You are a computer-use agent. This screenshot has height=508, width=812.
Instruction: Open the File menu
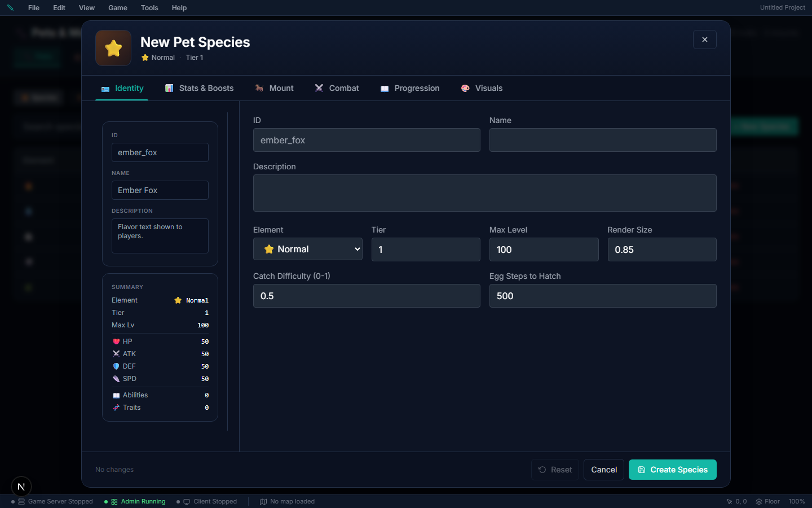point(34,8)
